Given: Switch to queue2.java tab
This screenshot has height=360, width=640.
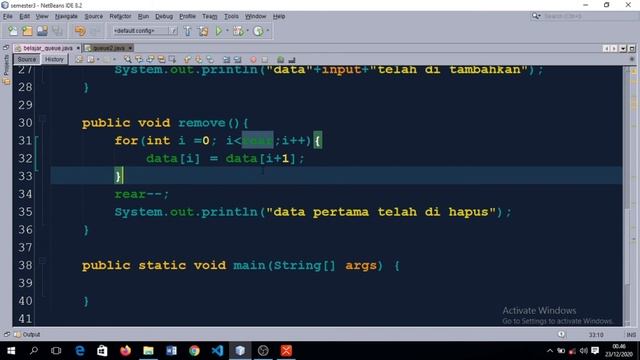Looking at the screenshot, I should (108, 48).
